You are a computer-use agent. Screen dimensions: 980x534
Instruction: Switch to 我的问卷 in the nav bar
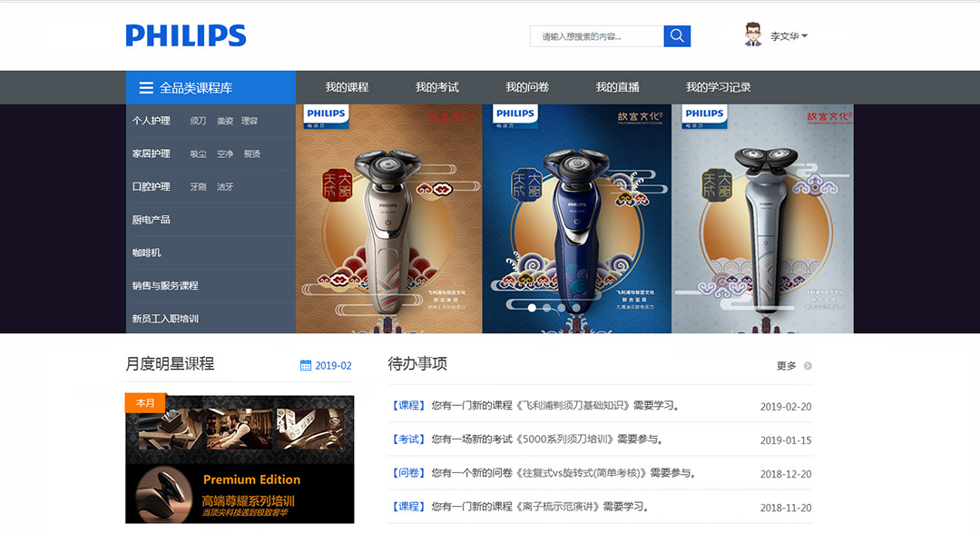point(527,87)
